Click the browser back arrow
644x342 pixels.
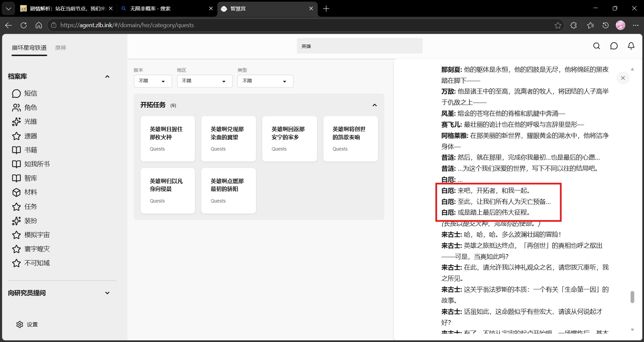(x=8, y=25)
